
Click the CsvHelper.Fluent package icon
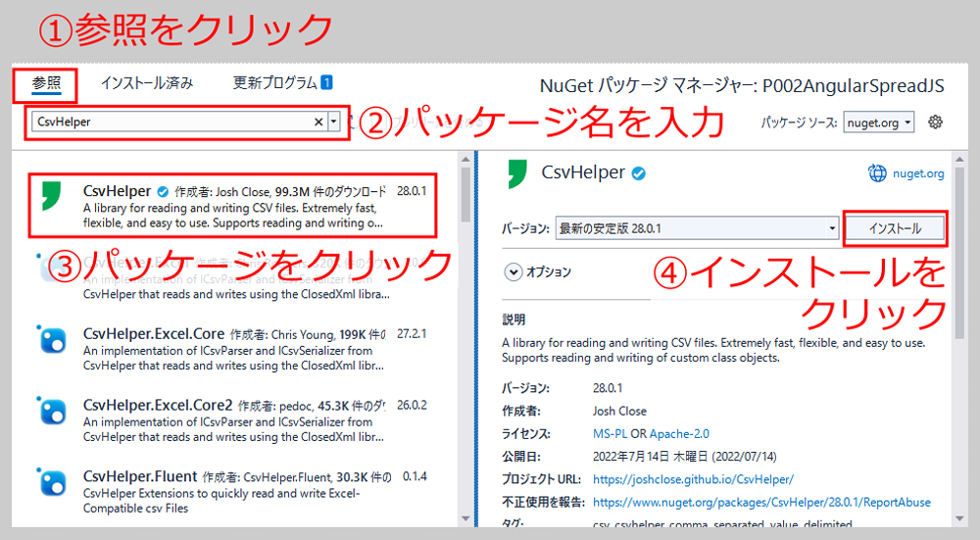pyautogui.click(x=52, y=483)
